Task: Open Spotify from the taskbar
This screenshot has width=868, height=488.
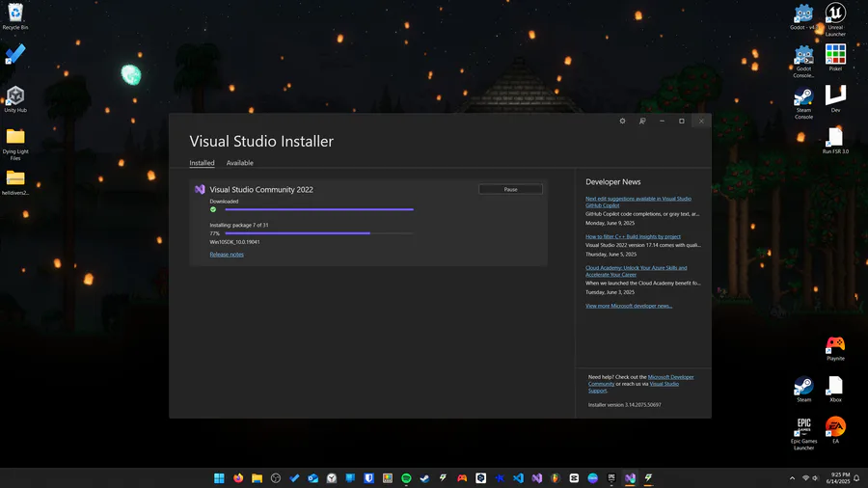Action: (406, 478)
